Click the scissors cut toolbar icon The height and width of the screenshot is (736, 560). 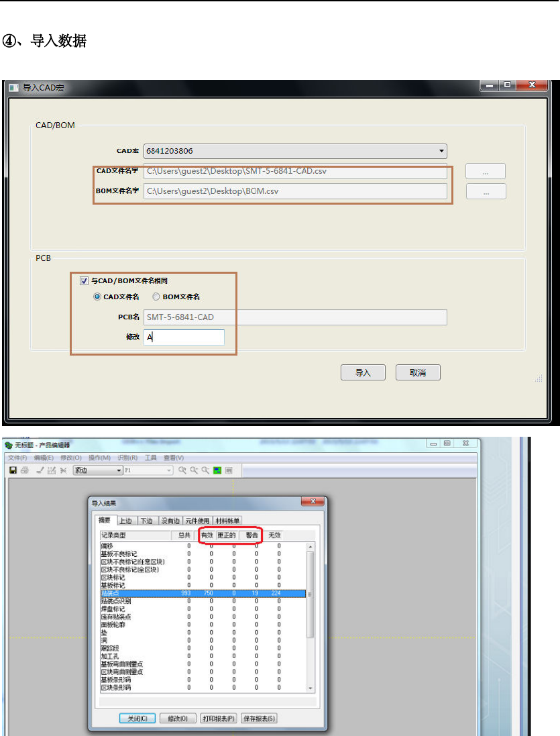64,470
